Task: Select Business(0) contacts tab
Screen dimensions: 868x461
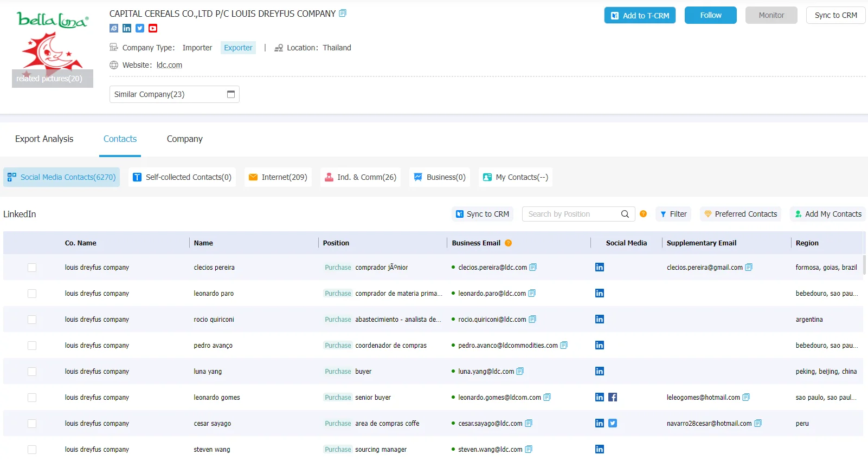Action: [x=440, y=177]
